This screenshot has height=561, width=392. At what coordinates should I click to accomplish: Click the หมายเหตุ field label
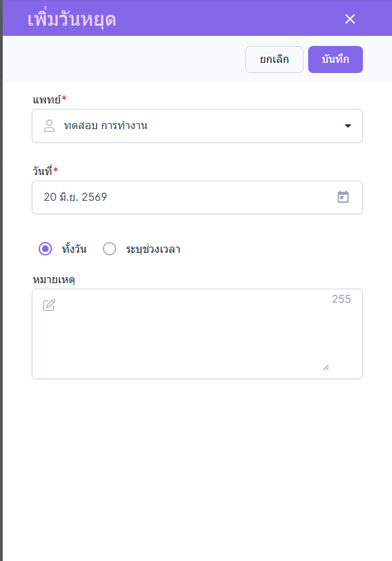54,279
